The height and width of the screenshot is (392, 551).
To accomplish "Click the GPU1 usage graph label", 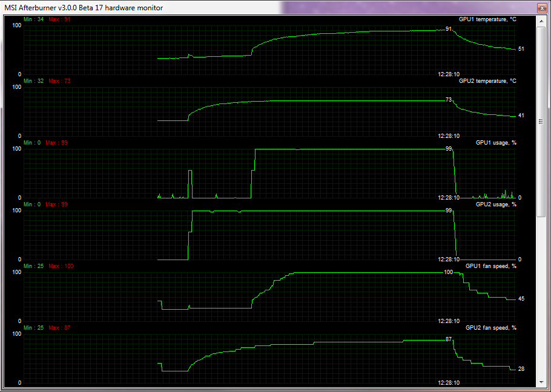I will [x=495, y=143].
